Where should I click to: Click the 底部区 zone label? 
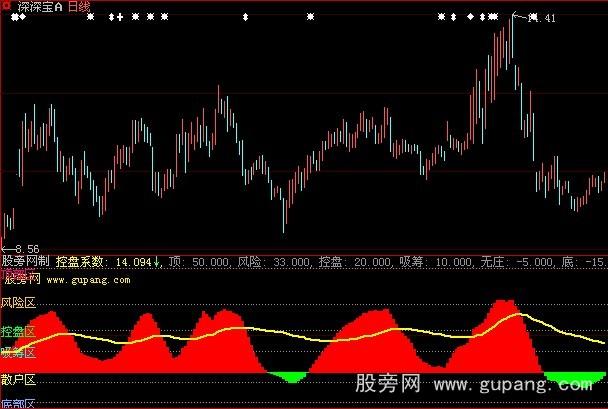(18, 404)
